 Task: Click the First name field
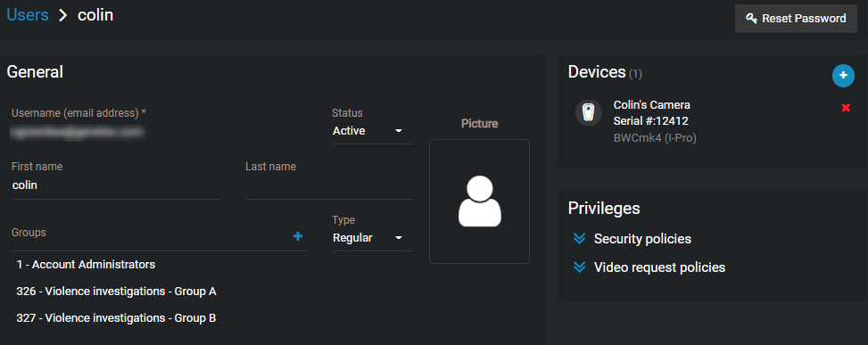coord(117,185)
